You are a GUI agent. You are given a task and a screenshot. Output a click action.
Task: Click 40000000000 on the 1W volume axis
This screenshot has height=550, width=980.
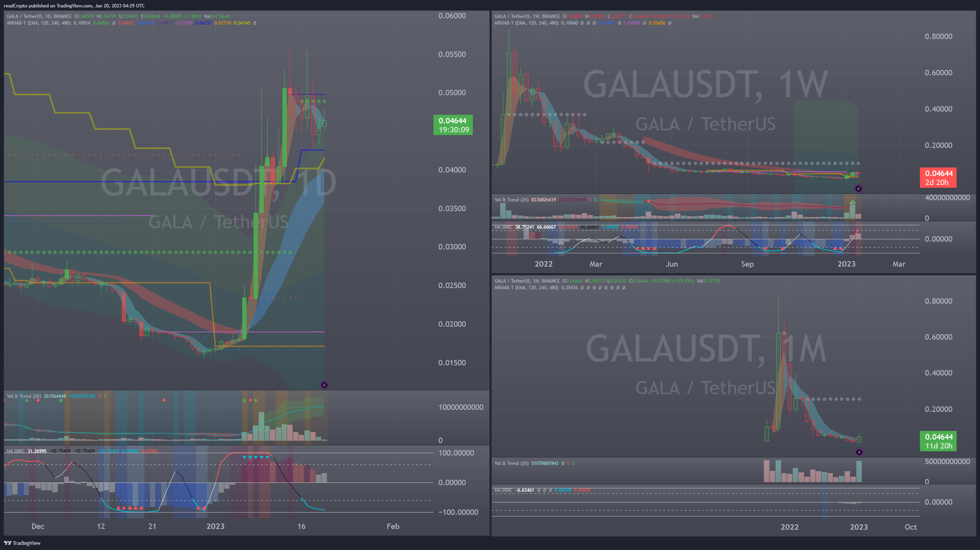(947, 198)
